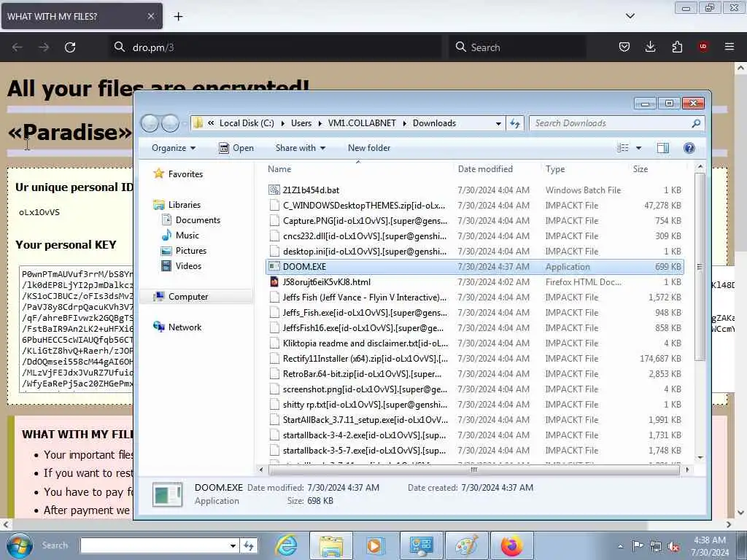Screen dimensions: 747x560
Task: Expand the breadcrumb double-chevron overflow
Action: click(x=211, y=123)
